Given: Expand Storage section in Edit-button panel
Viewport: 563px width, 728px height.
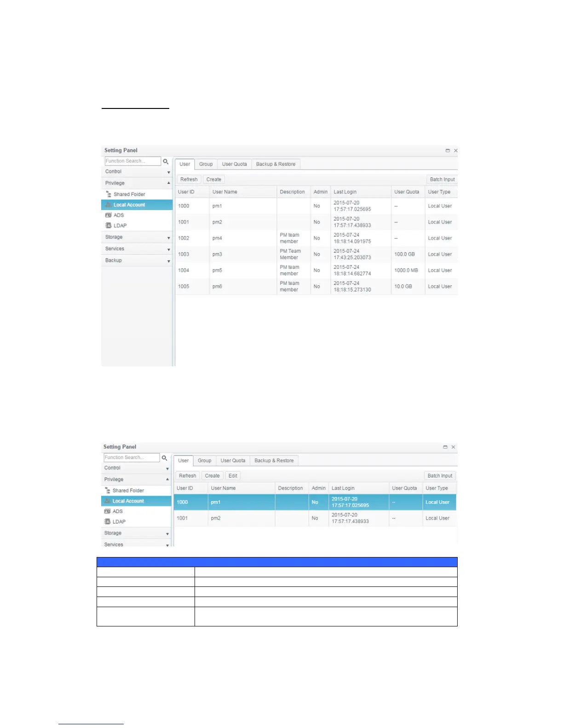Looking at the screenshot, I should point(167,534).
